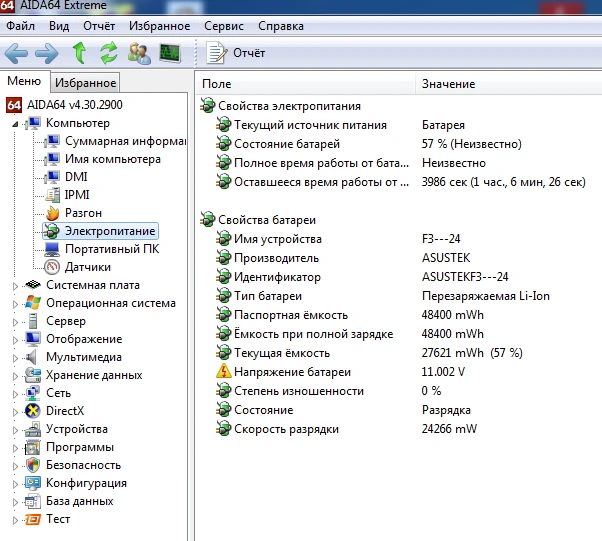Click the Forward navigation arrow
This screenshot has width=602, height=541.
(47, 53)
